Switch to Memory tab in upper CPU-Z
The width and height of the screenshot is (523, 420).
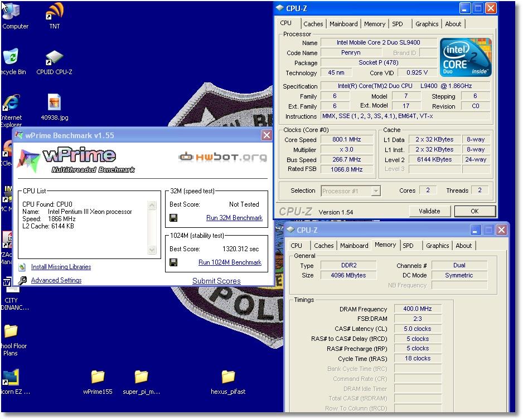pos(374,24)
